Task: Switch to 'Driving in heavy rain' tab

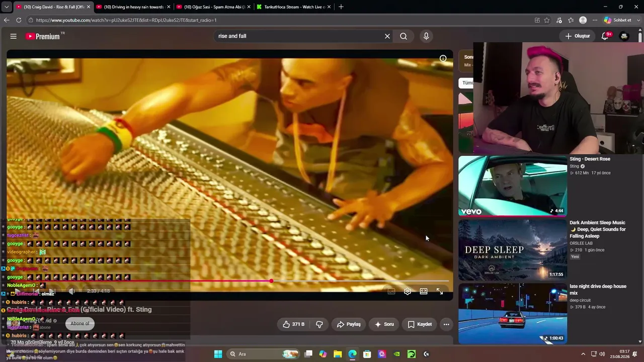Action: [x=134, y=7]
